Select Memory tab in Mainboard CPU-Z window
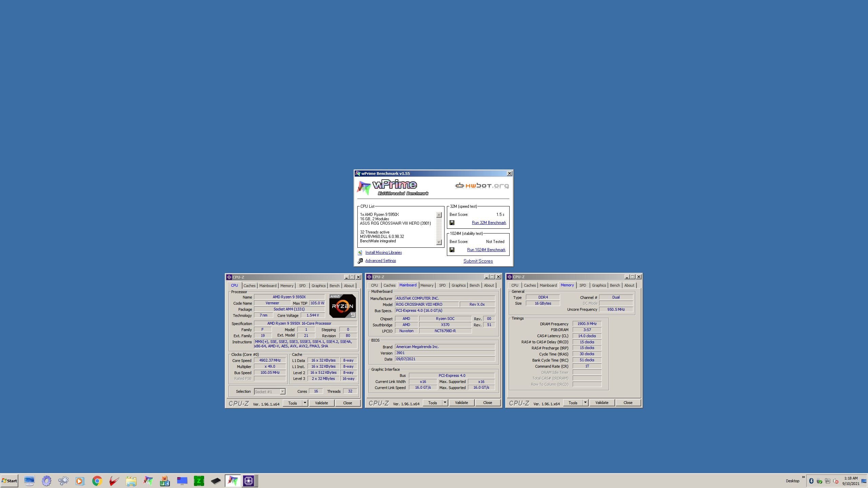Image resolution: width=868 pixels, height=488 pixels. point(427,285)
